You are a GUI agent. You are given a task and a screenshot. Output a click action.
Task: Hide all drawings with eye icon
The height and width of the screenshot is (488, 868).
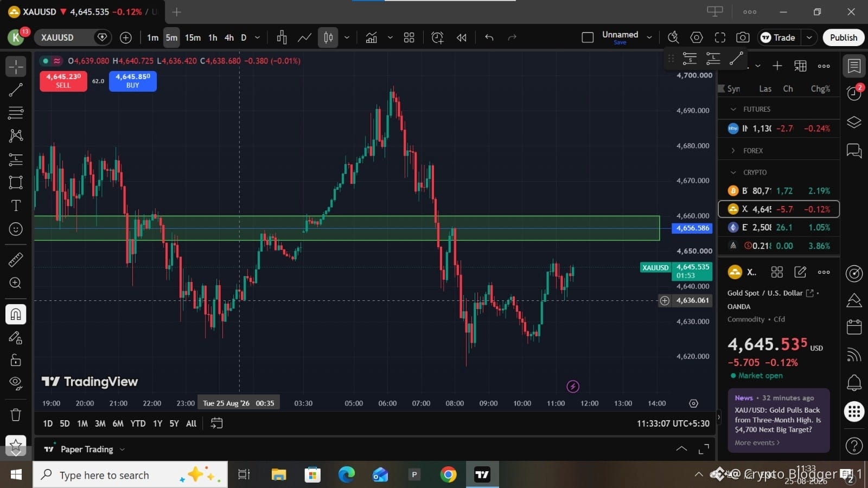pyautogui.click(x=16, y=383)
